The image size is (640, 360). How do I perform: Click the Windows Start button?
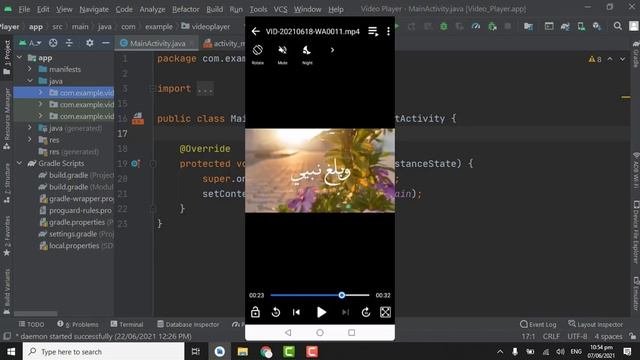pyautogui.click(x=11, y=351)
